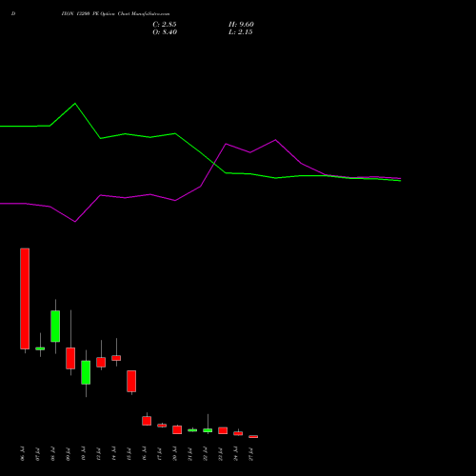The image size is (476, 476).
Task: Click the PE Option Chart title text
Action: [x=115, y=14]
